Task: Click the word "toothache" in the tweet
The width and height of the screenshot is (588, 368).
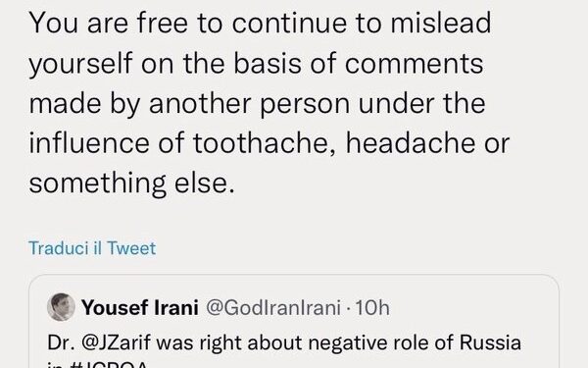Action: tap(261, 142)
